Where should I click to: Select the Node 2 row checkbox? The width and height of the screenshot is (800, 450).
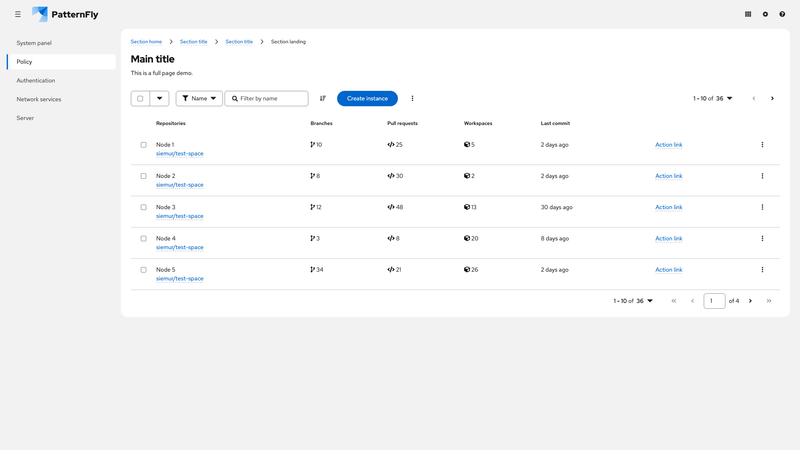pos(143,176)
